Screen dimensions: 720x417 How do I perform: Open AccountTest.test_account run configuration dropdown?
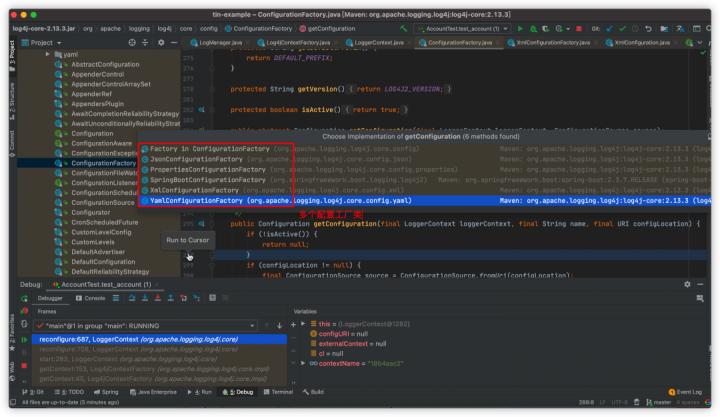pos(462,28)
